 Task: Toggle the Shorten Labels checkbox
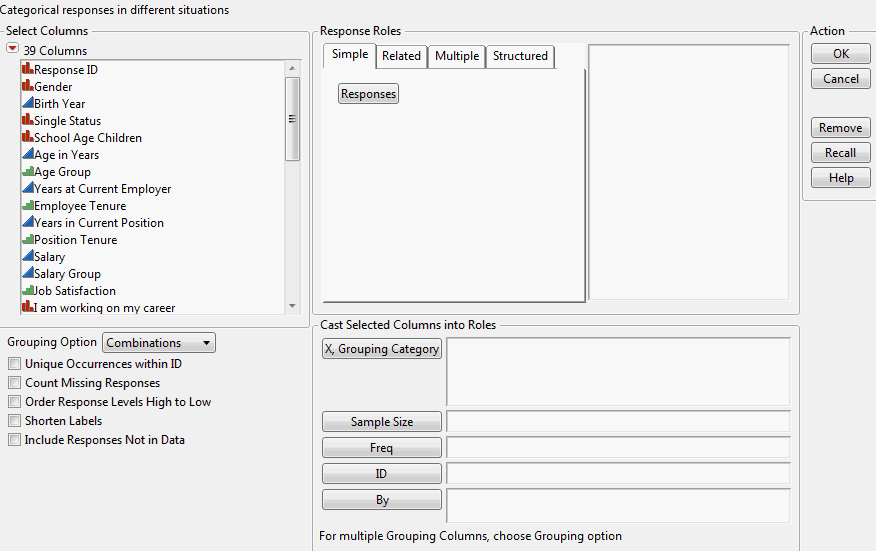pyautogui.click(x=14, y=421)
